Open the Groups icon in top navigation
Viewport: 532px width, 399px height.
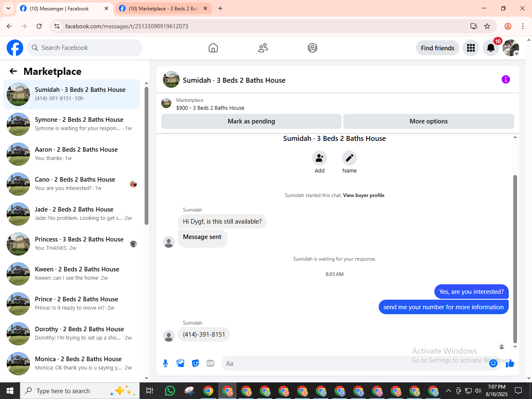pos(313,48)
